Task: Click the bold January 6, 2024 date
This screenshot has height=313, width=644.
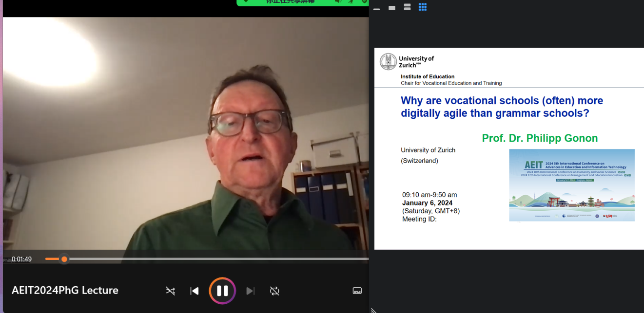Action: pos(427,203)
